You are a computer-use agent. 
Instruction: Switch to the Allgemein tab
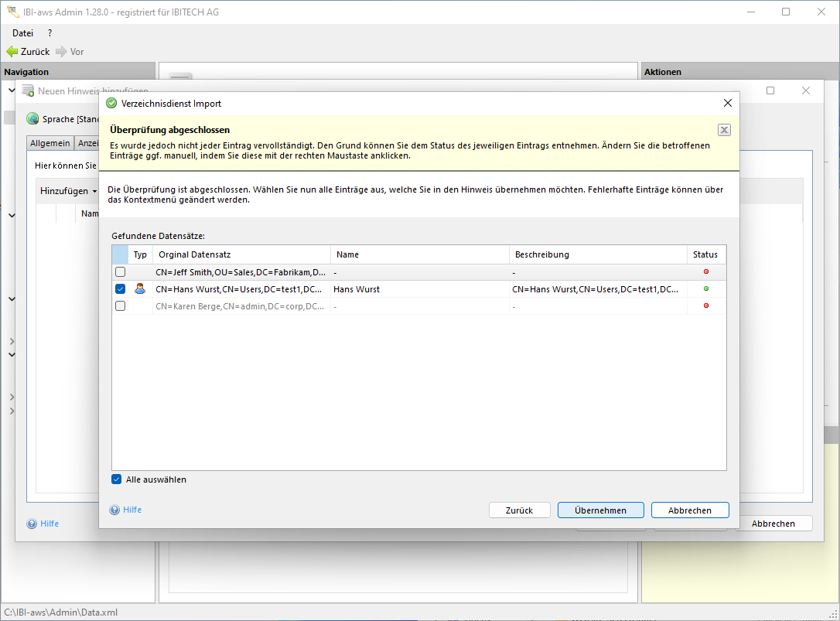click(50, 143)
